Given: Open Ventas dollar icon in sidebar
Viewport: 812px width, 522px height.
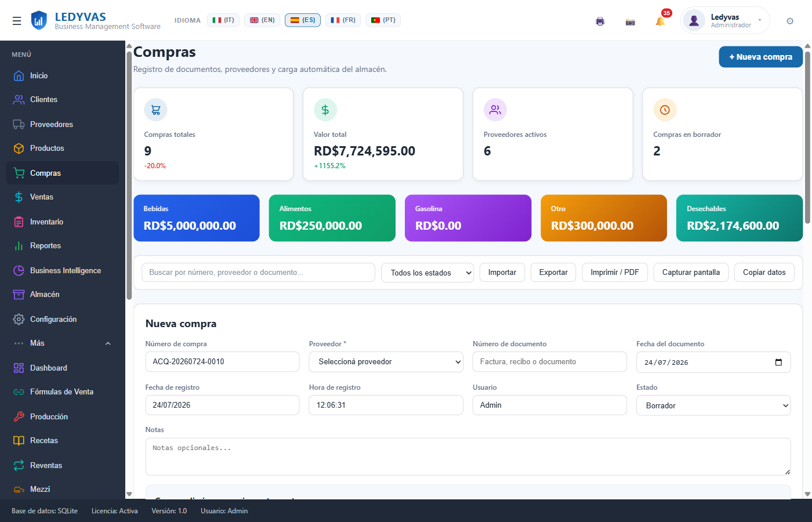Looking at the screenshot, I should (19, 197).
